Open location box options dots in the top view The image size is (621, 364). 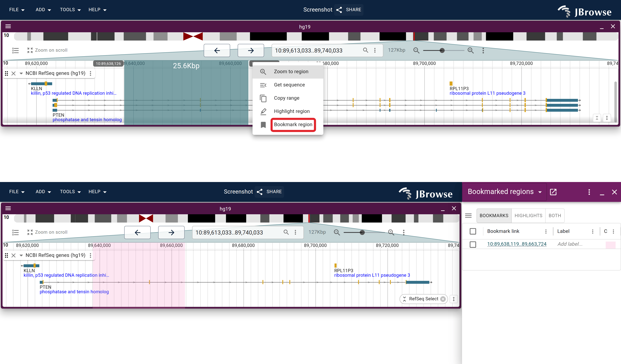375,50
